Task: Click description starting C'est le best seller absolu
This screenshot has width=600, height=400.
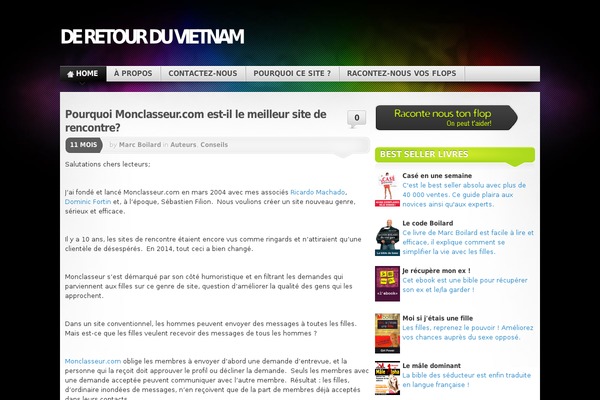Action: [x=464, y=194]
